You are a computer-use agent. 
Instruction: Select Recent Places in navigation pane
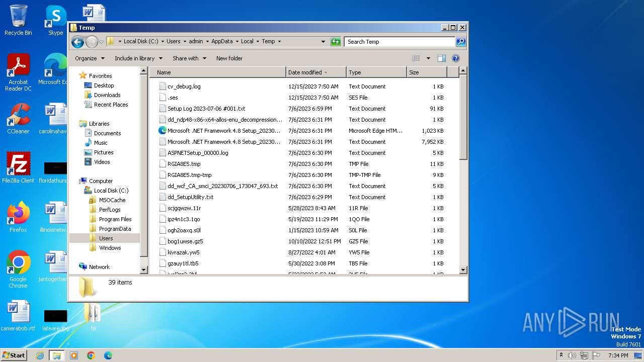pos(110,105)
